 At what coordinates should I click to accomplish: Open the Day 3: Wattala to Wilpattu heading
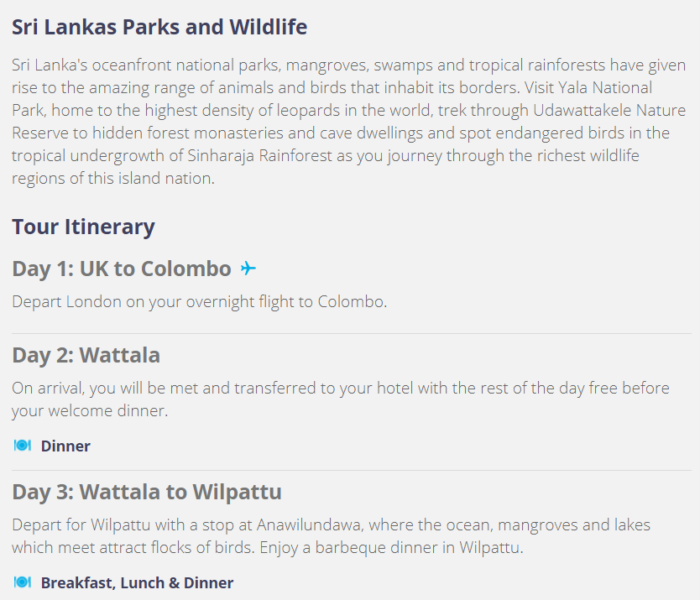[147, 492]
